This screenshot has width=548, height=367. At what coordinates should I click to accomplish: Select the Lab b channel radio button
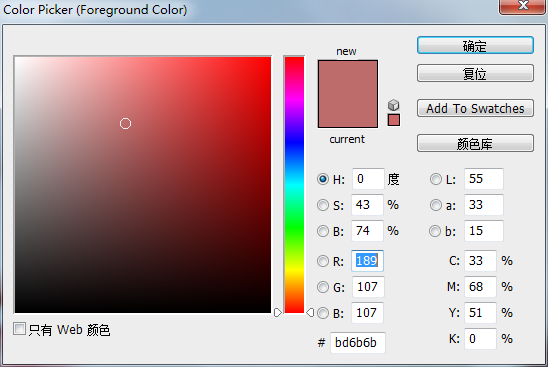click(435, 231)
